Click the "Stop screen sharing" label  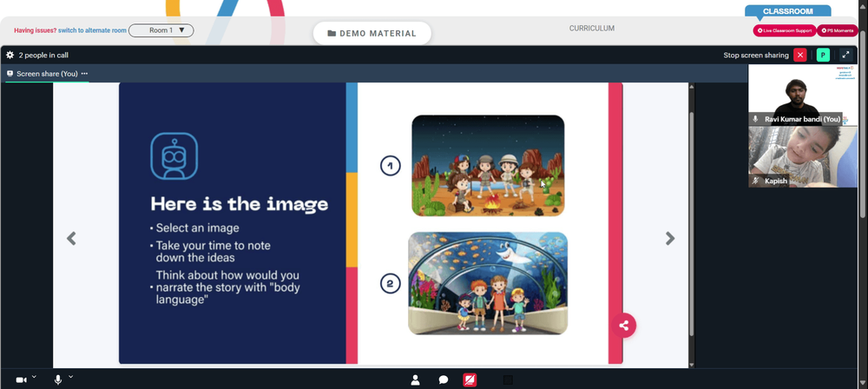click(756, 55)
